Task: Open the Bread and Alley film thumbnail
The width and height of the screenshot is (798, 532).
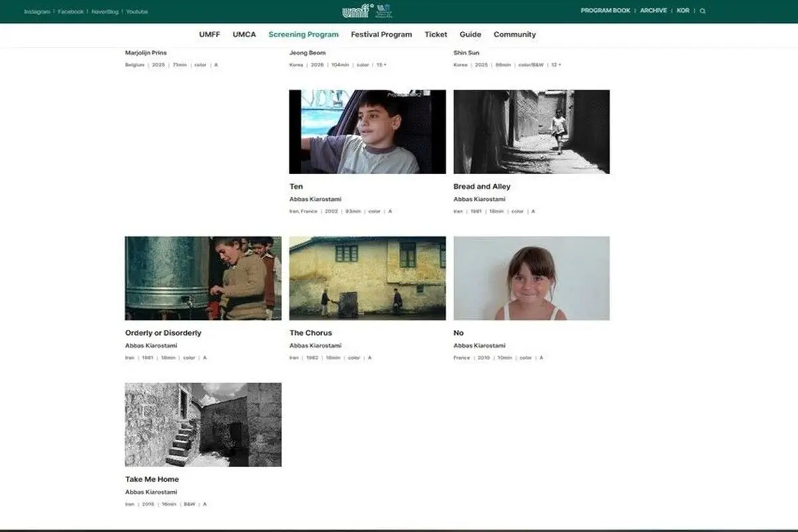Action: coord(531,132)
